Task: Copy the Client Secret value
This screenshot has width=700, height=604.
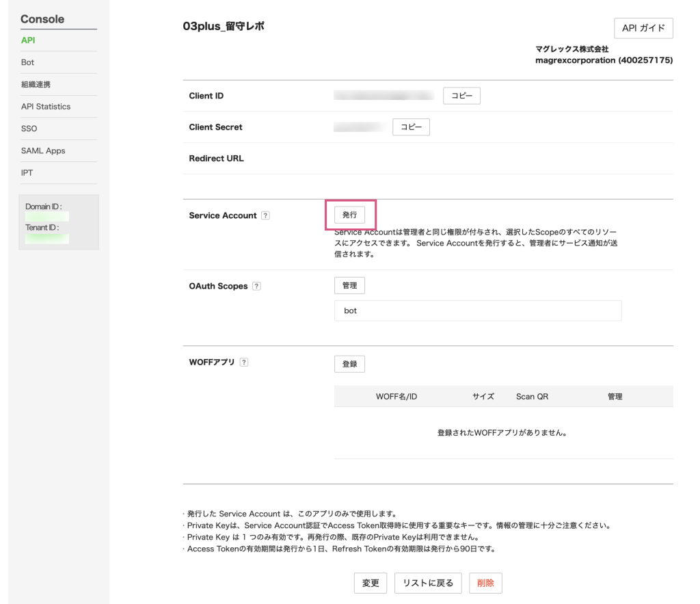Action: click(x=411, y=127)
